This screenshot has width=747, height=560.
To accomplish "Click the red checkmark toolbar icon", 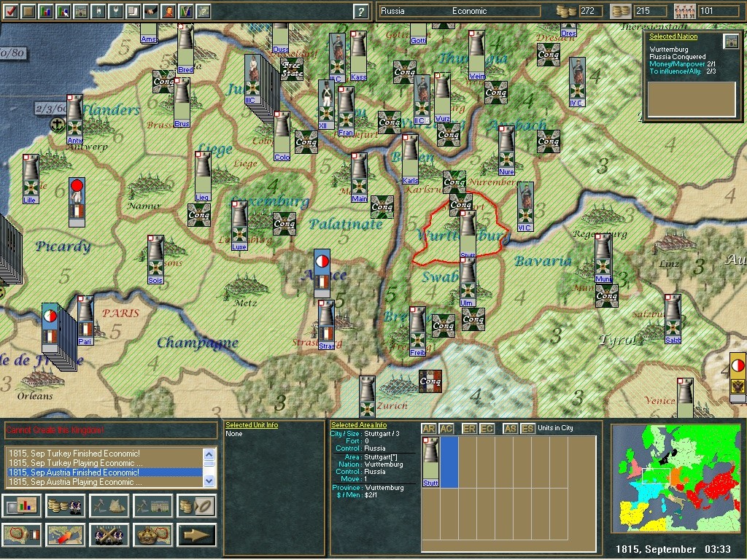I will pyautogui.click(x=11, y=11).
